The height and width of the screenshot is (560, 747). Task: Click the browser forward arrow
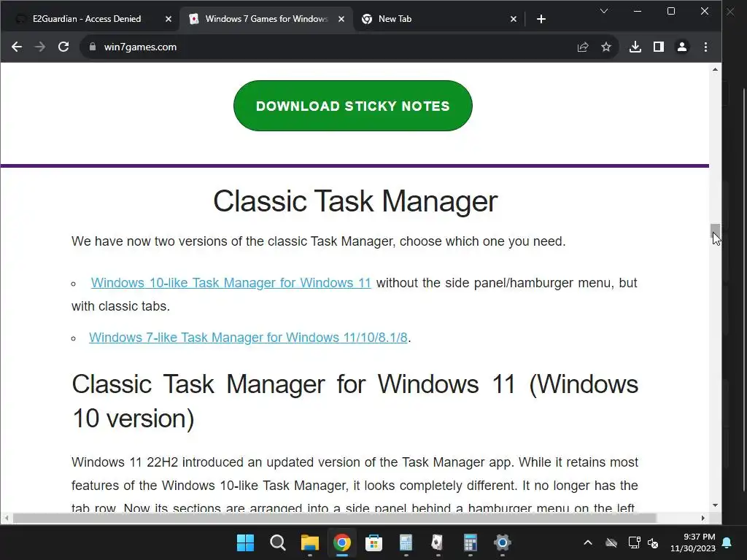coord(40,47)
